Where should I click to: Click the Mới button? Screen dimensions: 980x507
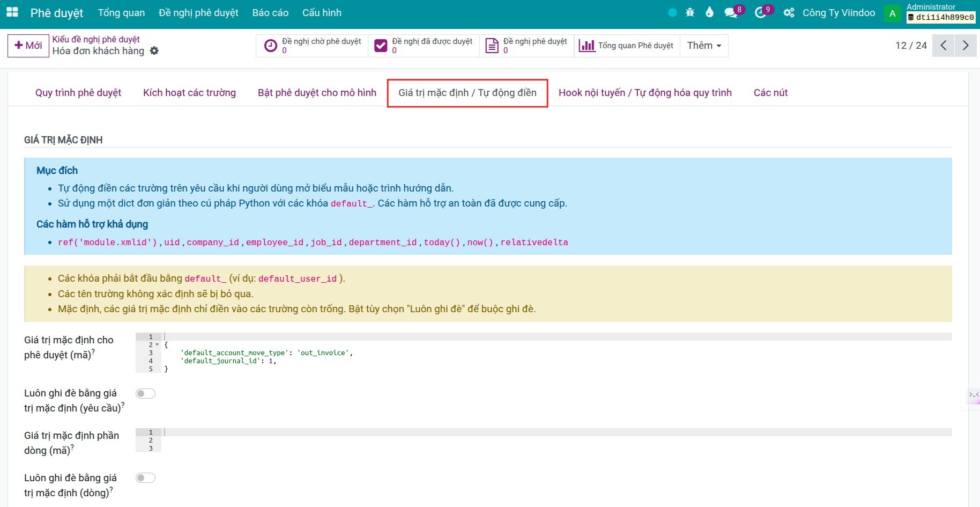point(28,46)
